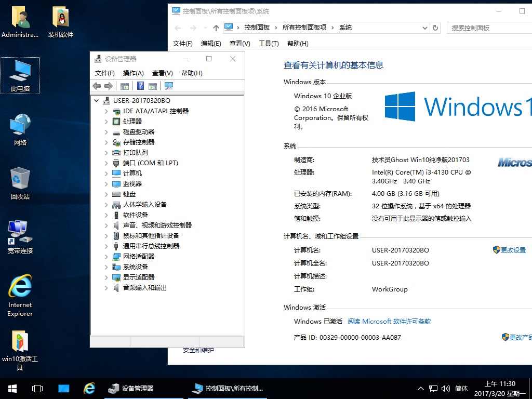The width and height of the screenshot is (532, 399).
Task: Refresh the Control Panel system page
Action: [x=435, y=28]
